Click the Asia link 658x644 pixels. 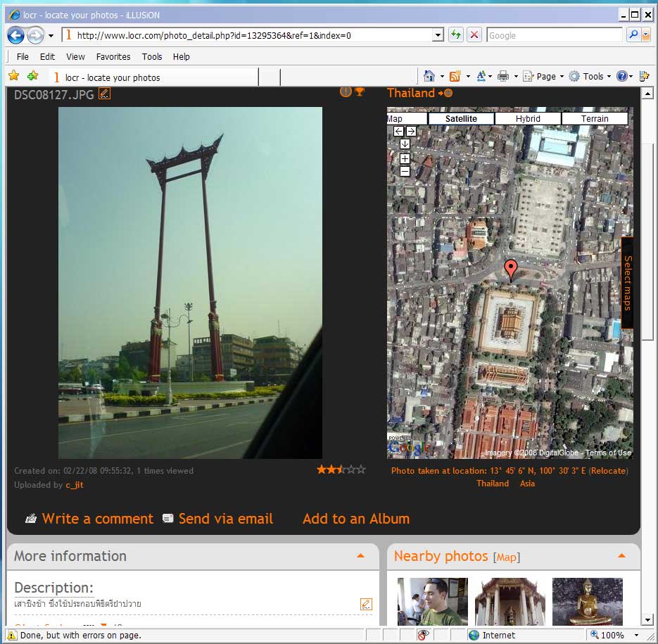(x=528, y=484)
